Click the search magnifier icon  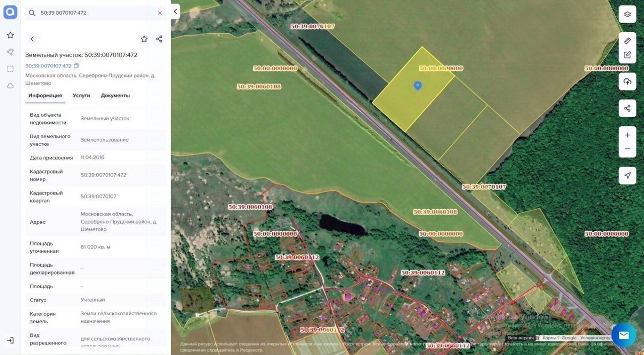click(32, 13)
